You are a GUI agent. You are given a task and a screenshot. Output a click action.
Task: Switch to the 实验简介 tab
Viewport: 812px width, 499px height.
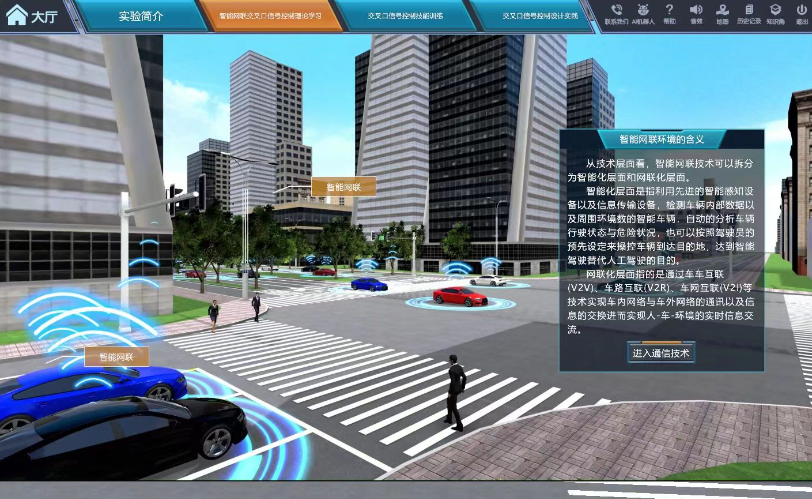(139, 16)
